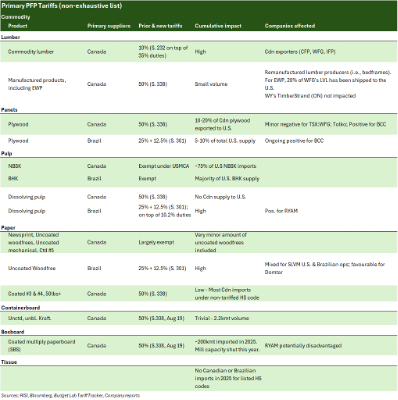Click the 'Panels' section heading

click(x=9, y=110)
